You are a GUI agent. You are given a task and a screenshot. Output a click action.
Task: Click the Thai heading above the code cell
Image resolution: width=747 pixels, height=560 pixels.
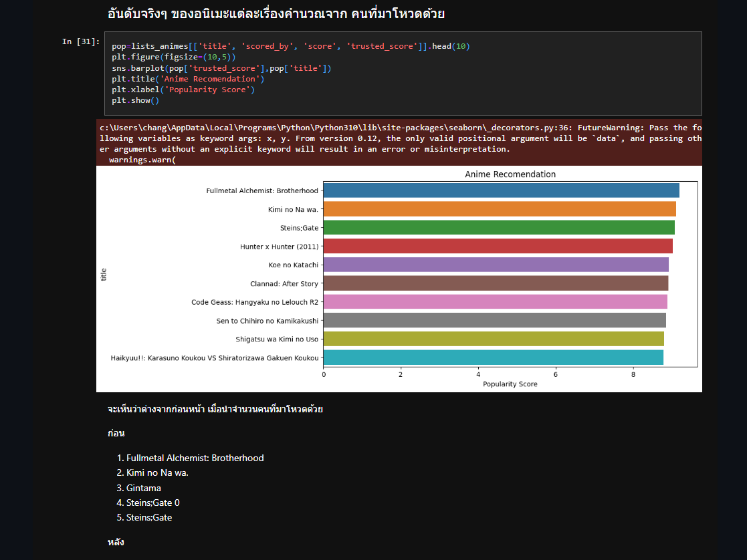[276, 14]
